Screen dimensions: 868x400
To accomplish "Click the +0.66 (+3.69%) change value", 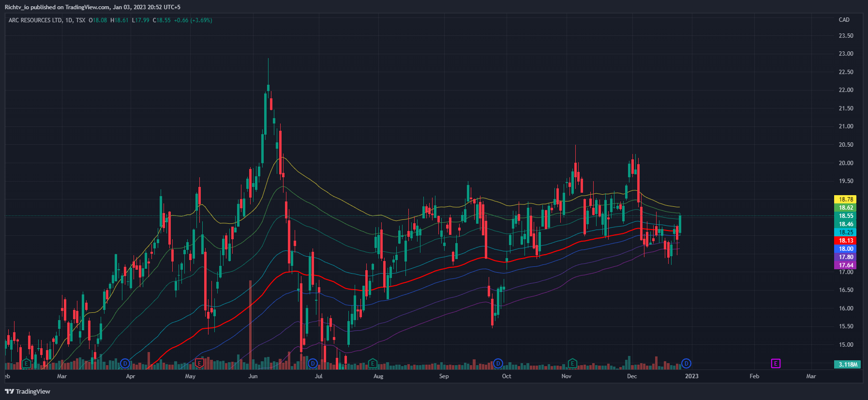I will click(x=193, y=20).
